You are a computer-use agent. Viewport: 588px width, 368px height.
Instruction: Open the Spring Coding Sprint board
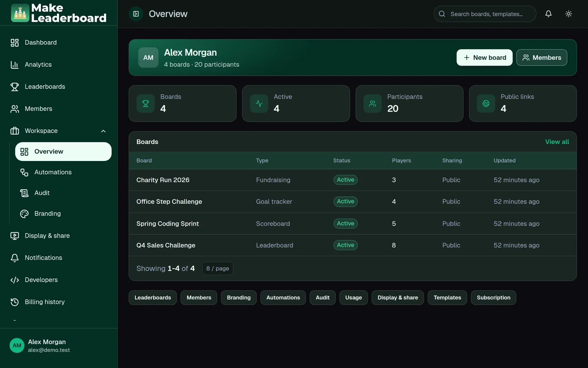click(168, 223)
